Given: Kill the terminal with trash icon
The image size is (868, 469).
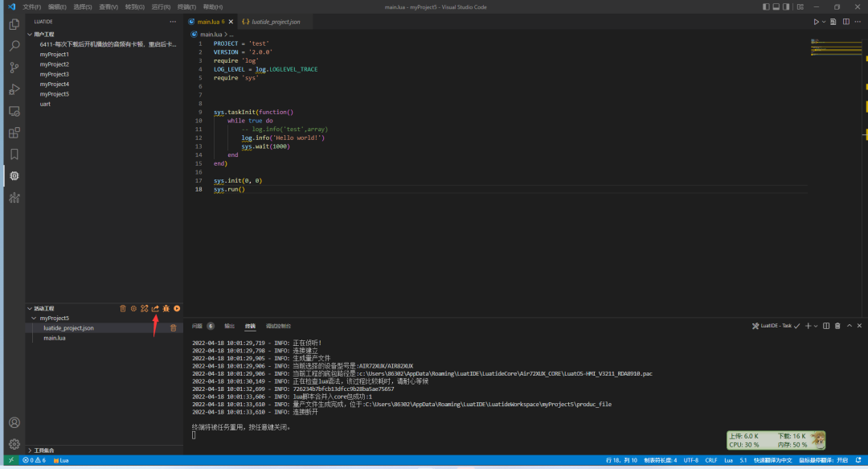Looking at the screenshot, I should coord(837,326).
